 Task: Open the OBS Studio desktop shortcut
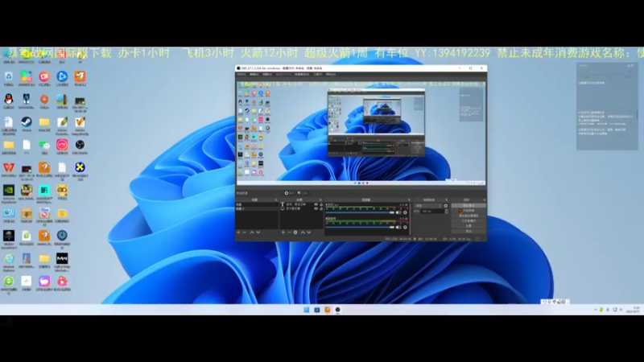click(80, 145)
